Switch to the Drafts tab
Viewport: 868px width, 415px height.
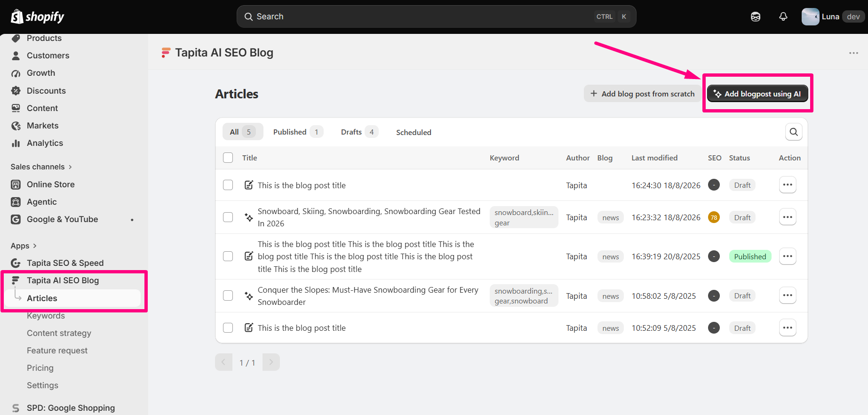359,132
